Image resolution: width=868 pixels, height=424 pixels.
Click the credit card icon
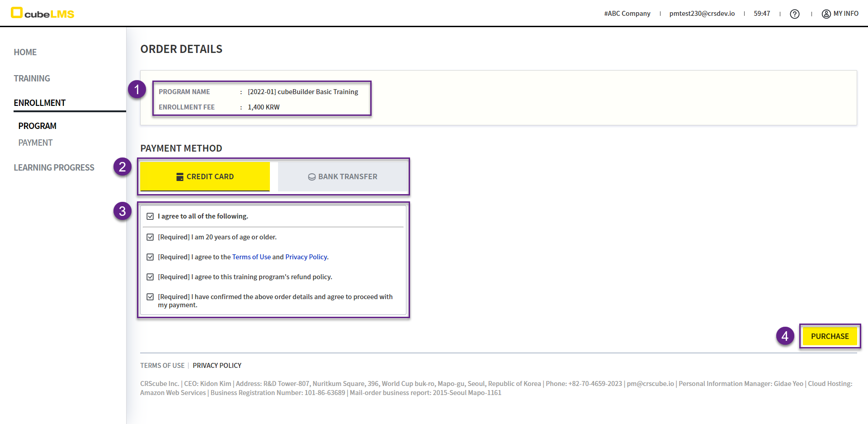click(x=180, y=177)
